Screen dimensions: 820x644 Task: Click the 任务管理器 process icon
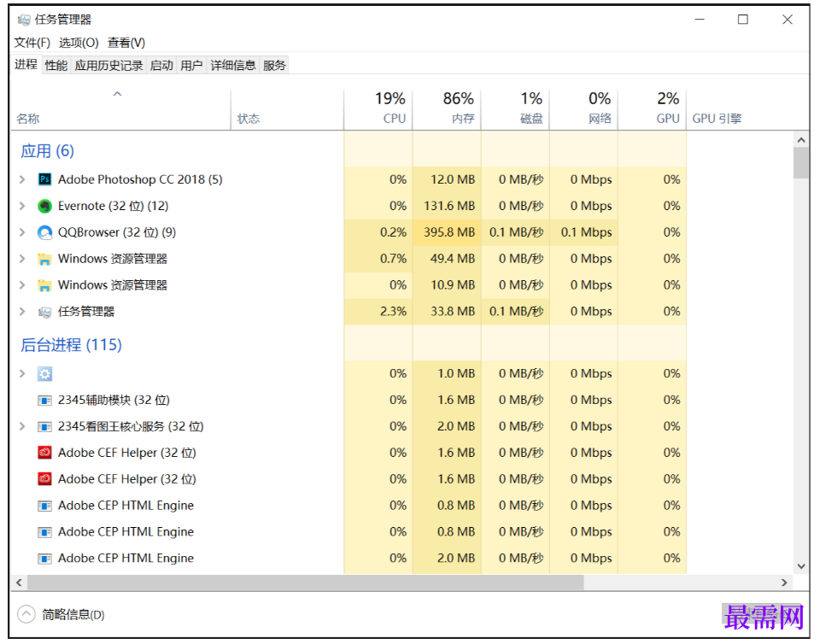point(45,312)
